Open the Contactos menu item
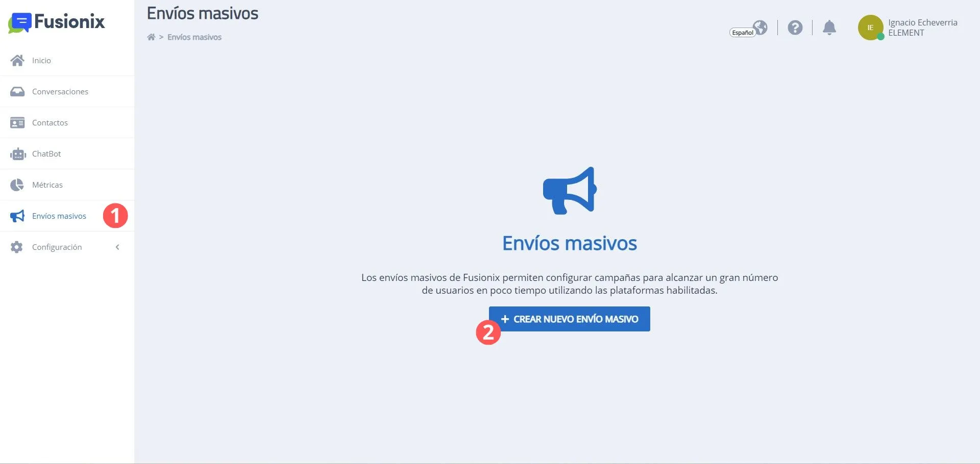The image size is (980, 464). pos(67,122)
